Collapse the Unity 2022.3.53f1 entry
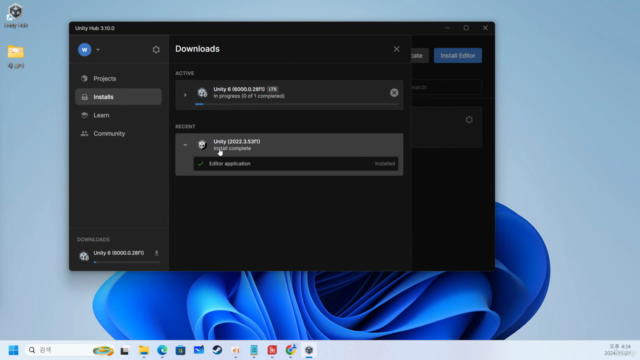640x360 pixels. (185, 145)
